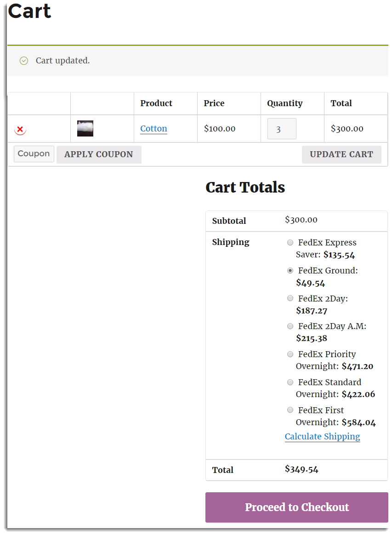
Task: Click the Proceed to Checkout button
Action: coord(296,507)
